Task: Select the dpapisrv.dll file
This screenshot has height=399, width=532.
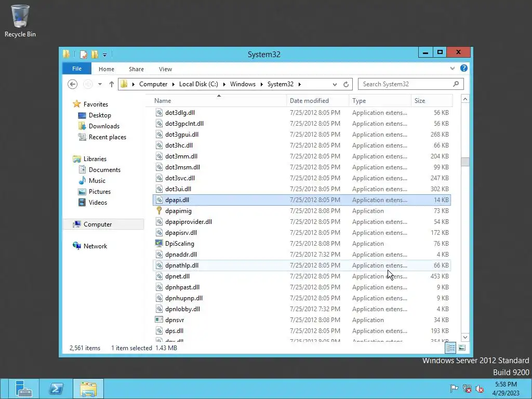Action: click(302, 232)
